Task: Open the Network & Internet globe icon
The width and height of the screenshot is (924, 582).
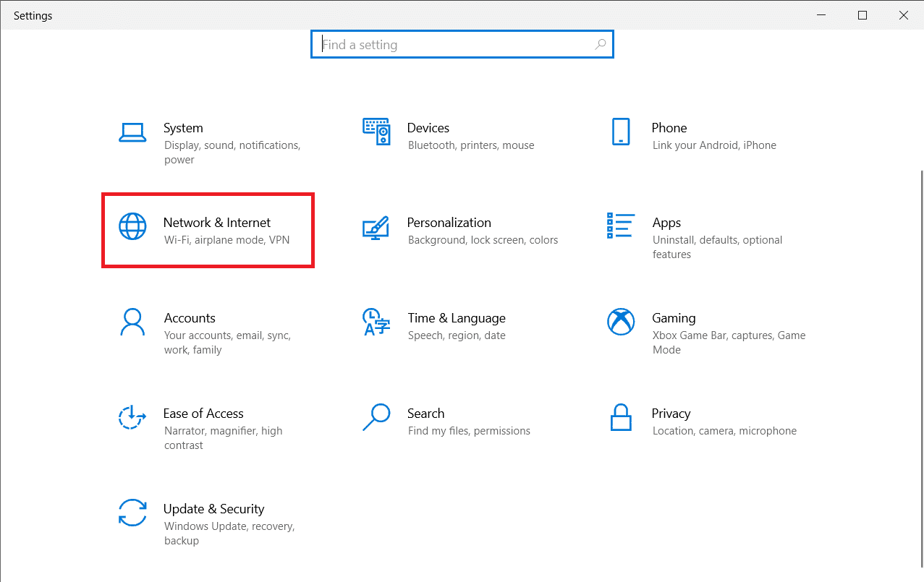Action: (132, 226)
